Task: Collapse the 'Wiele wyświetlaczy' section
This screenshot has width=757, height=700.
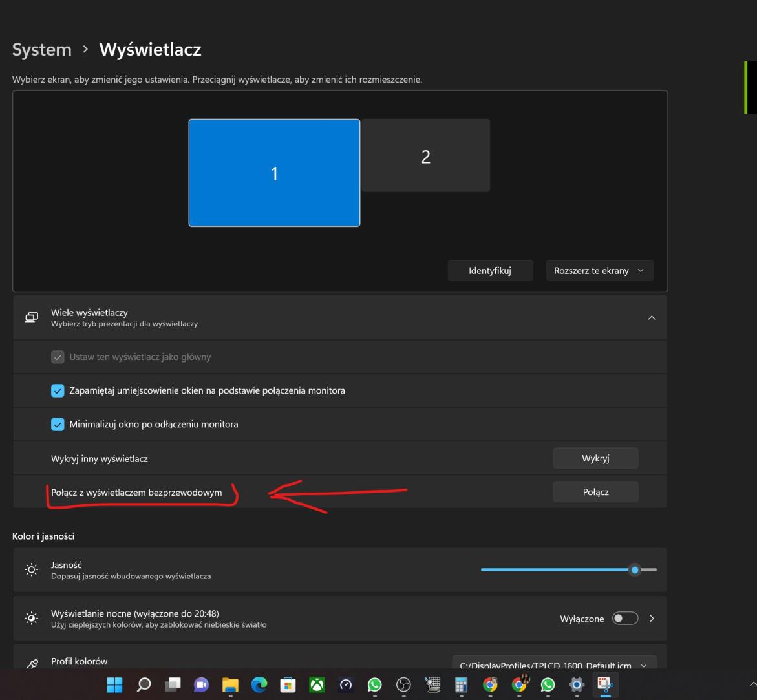Action: click(x=651, y=318)
